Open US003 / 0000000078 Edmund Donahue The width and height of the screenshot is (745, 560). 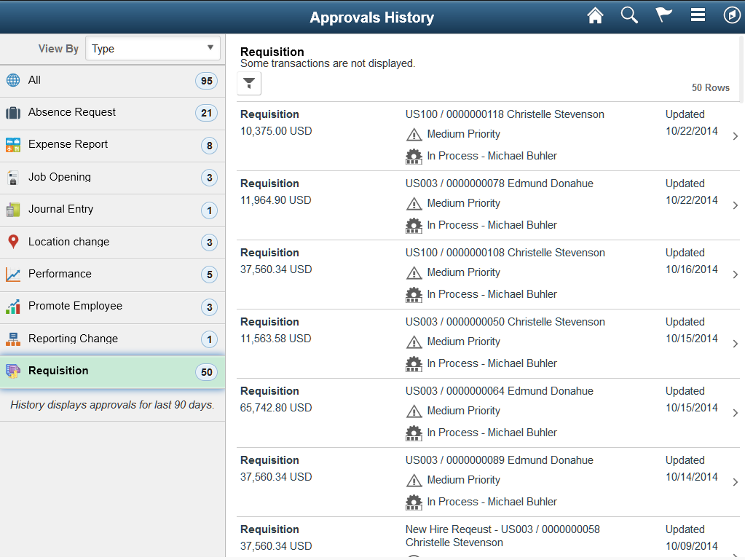[500, 184]
